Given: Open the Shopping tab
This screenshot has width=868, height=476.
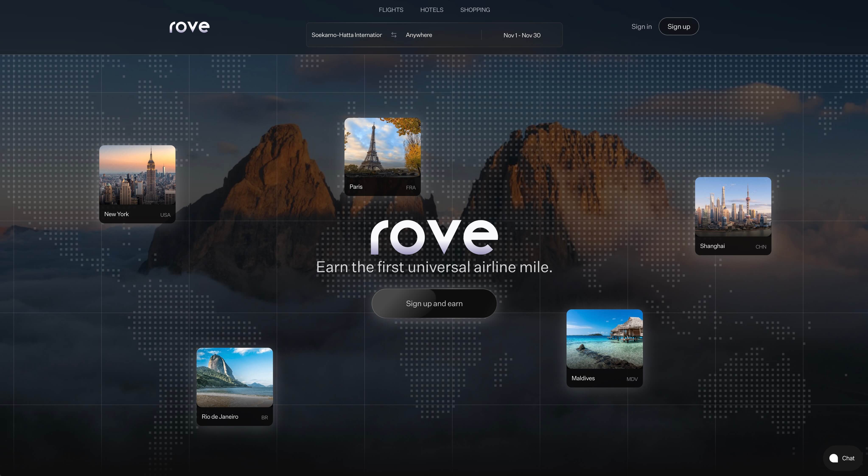Looking at the screenshot, I should (x=475, y=10).
